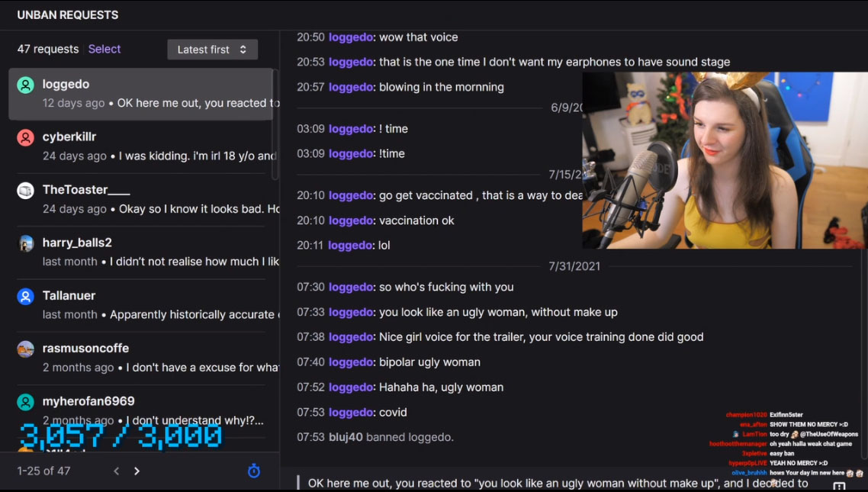Open the Latest first sort dropdown

pyautogui.click(x=213, y=50)
